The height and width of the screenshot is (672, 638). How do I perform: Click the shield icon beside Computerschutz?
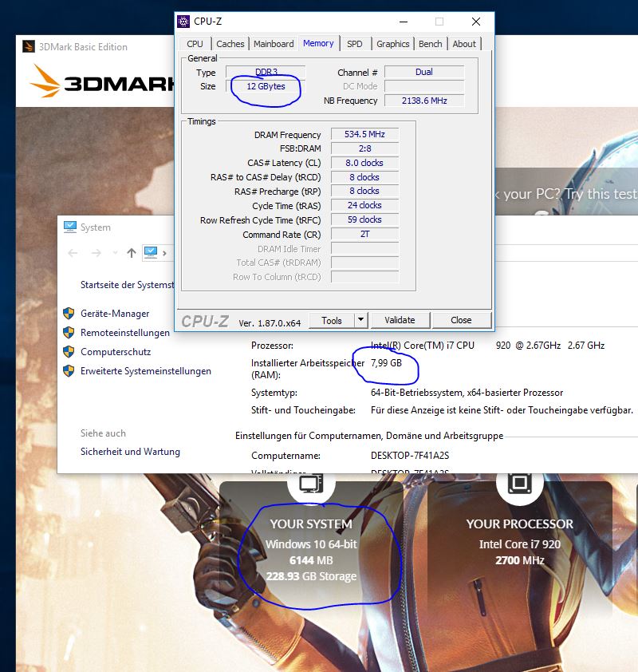tap(69, 352)
